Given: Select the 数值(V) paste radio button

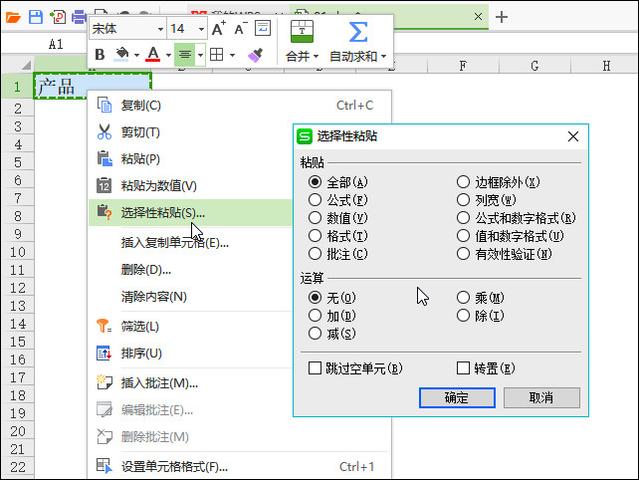Looking at the screenshot, I should pos(315,218).
